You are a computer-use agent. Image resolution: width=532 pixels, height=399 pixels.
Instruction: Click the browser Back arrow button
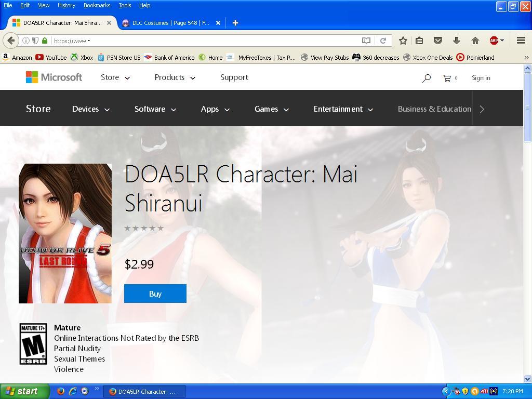click(x=10, y=41)
